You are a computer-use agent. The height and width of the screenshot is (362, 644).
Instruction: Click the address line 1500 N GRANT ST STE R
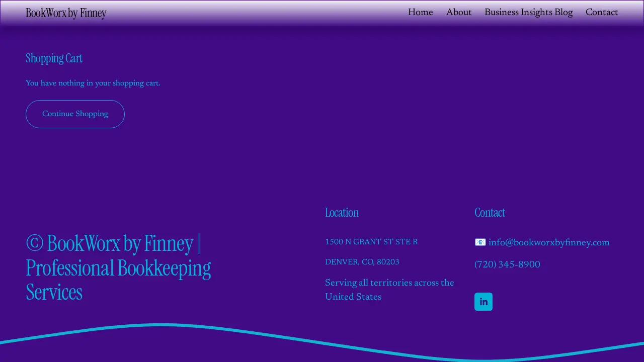click(371, 242)
